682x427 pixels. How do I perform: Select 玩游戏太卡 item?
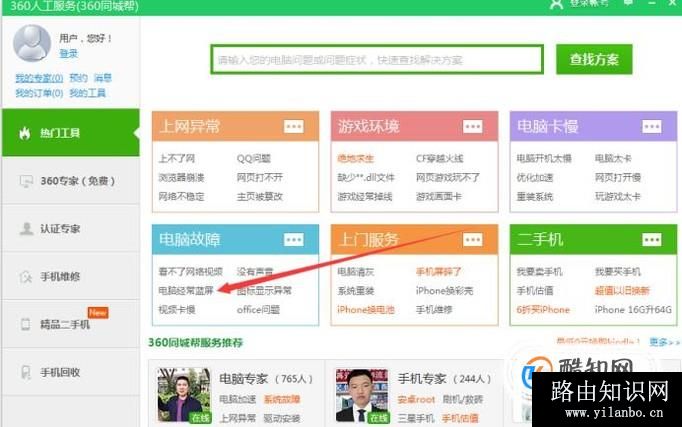tap(618, 197)
